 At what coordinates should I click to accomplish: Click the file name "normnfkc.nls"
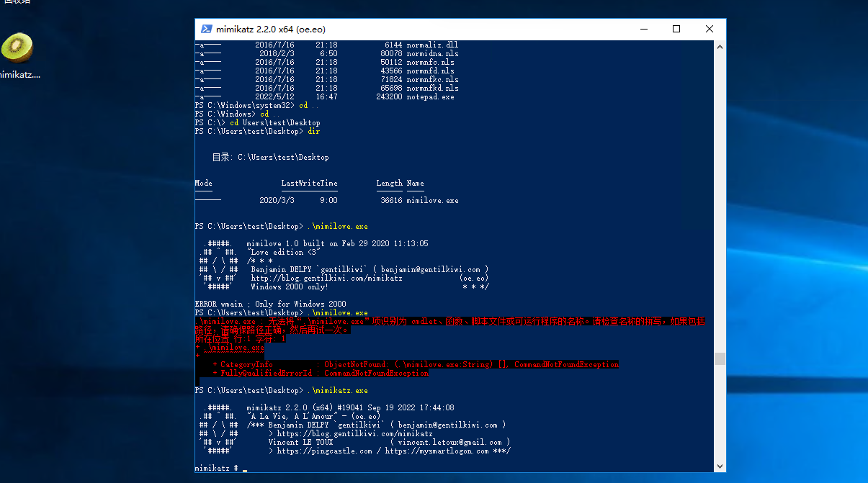click(x=432, y=79)
